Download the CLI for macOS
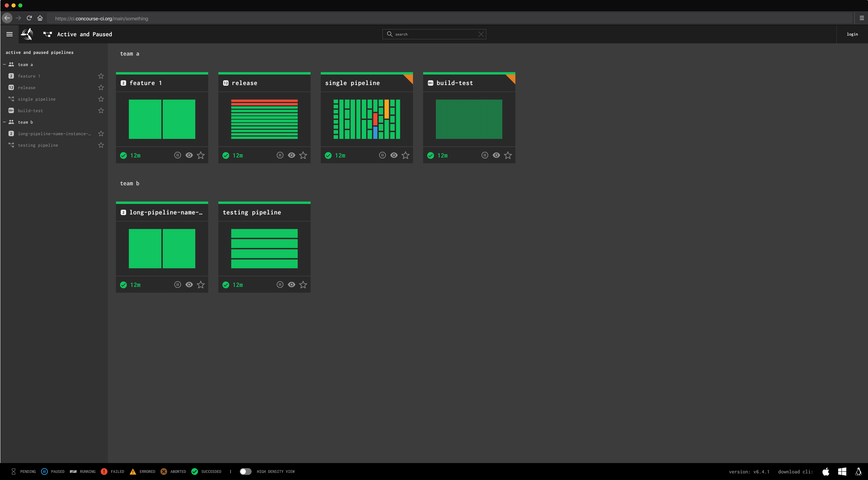Image resolution: width=868 pixels, height=480 pixels. [826, 471]
